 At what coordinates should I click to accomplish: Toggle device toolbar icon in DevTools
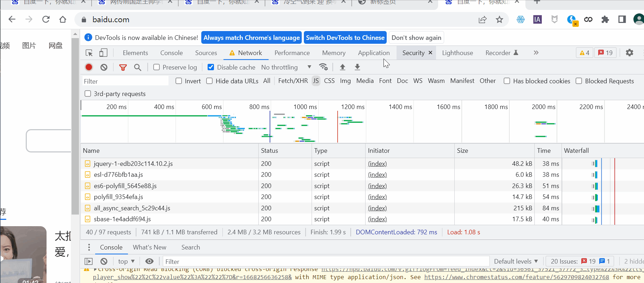tap(103, 53)
